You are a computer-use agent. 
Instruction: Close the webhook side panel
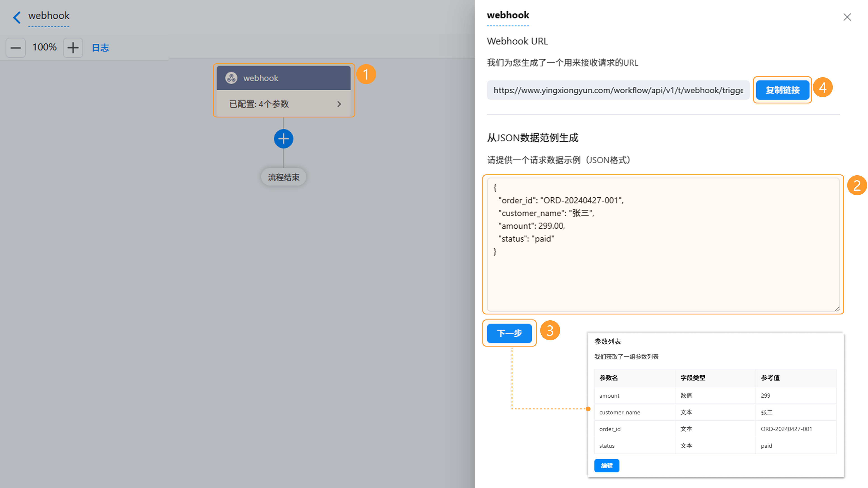point(847,17)
